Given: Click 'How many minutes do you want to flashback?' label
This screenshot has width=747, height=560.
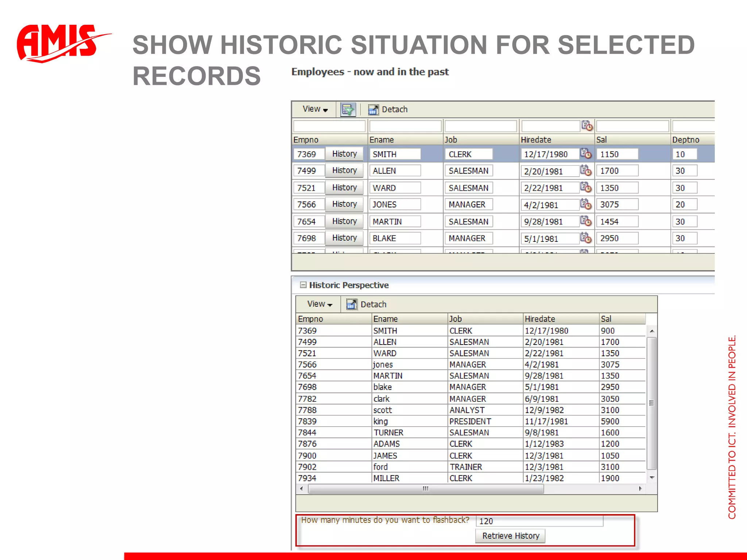Looking at the screenshot, I should [x=385, y=520].
